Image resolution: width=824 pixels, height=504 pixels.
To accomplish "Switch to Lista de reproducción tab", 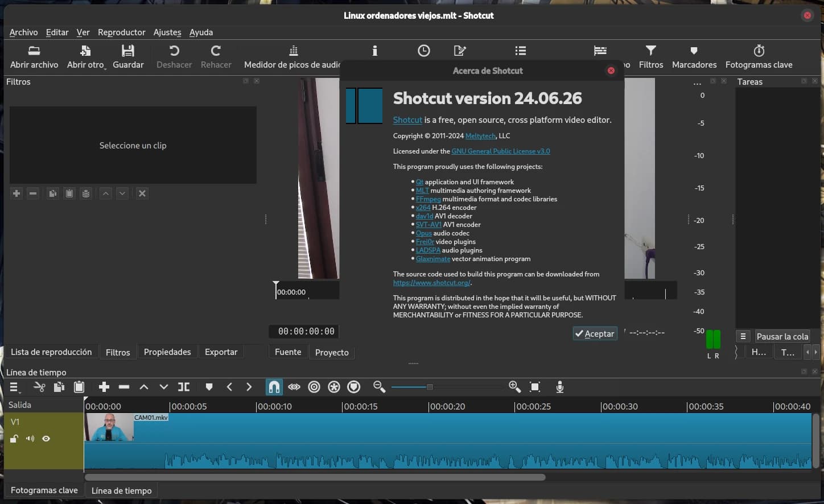I will [x=51, y=352].
